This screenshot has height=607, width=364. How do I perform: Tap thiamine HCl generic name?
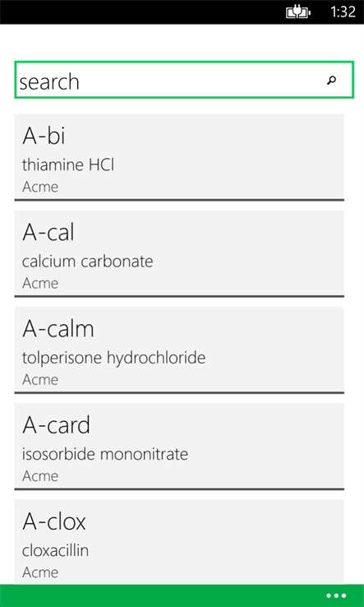[68, 165]
